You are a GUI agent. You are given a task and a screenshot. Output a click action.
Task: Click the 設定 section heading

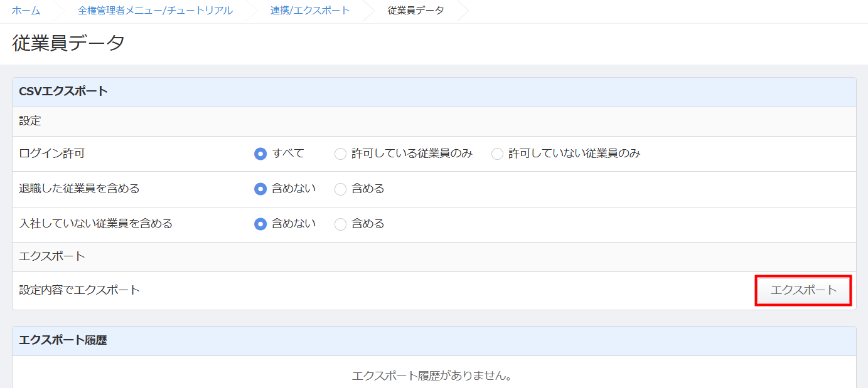tap(30, 121)
